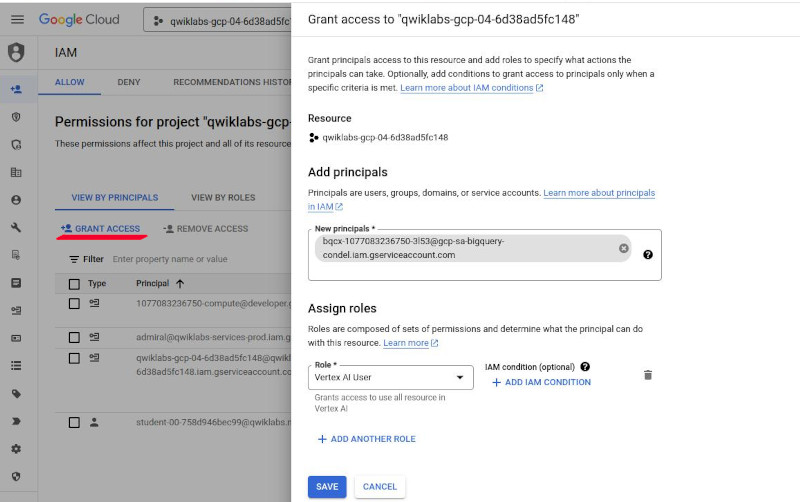Select the VIEW BY ROLES tab
Image resolution: width=800 pixels, height=502 pixels.
click(x=223, y=197)
